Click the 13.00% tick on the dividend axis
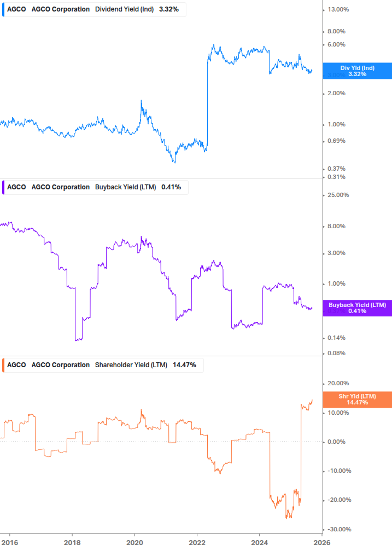392x550 pixels. coord(338,9)
